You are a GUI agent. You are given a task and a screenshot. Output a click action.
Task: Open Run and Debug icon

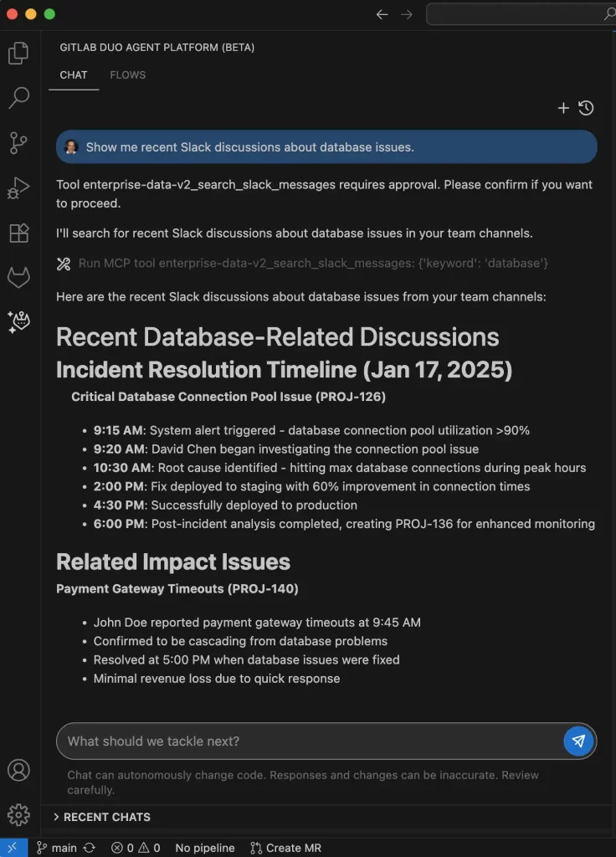pos(18,188)
